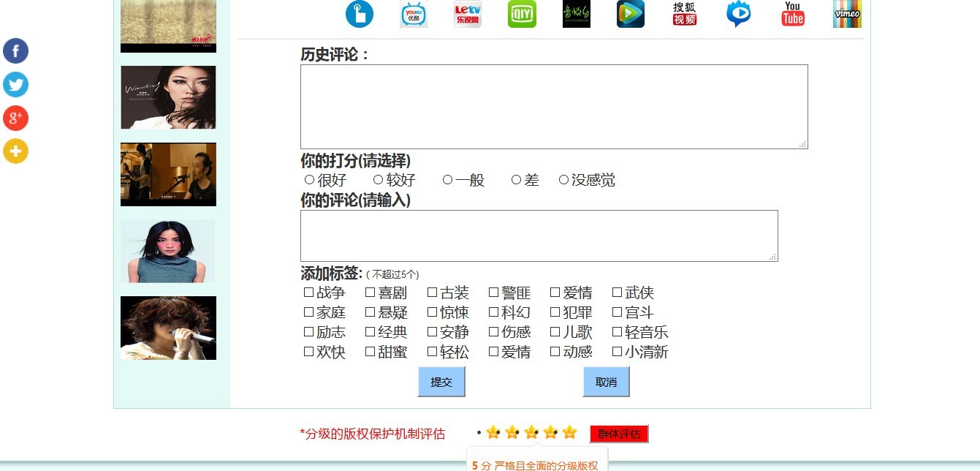
Task: Click the blue hand-pointer icon
Action: tap(360, 14)
